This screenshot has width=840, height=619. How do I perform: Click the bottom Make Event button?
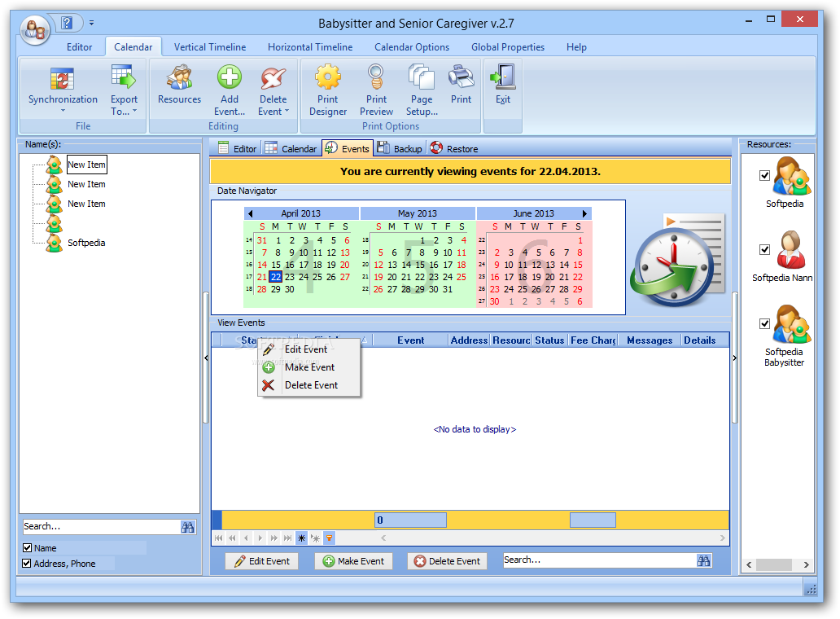(x=353, y=560)
